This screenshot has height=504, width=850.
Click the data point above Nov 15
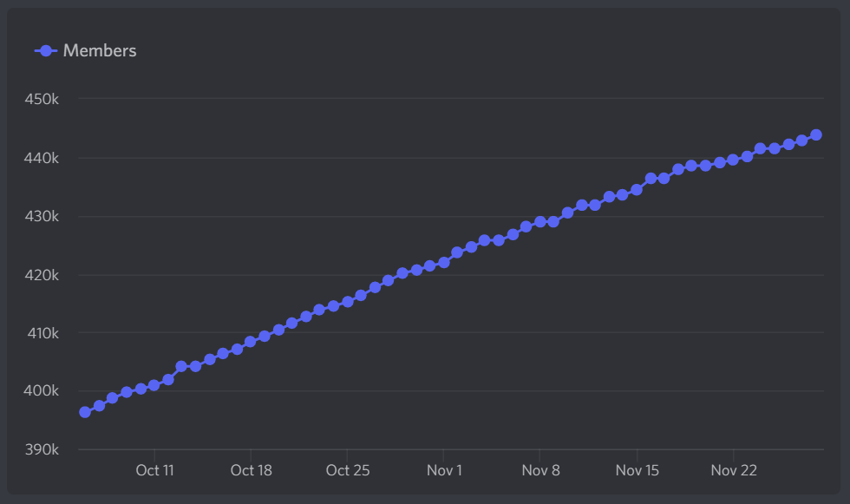pyautogui.click(x=637, y=188)
